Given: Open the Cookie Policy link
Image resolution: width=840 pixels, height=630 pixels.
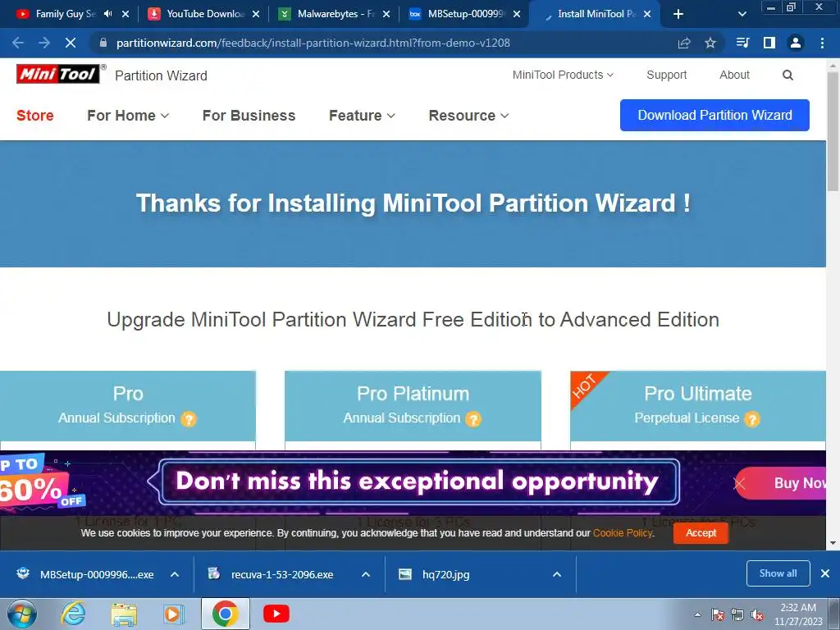Looking at the screenshot, I should pos(623,533).
